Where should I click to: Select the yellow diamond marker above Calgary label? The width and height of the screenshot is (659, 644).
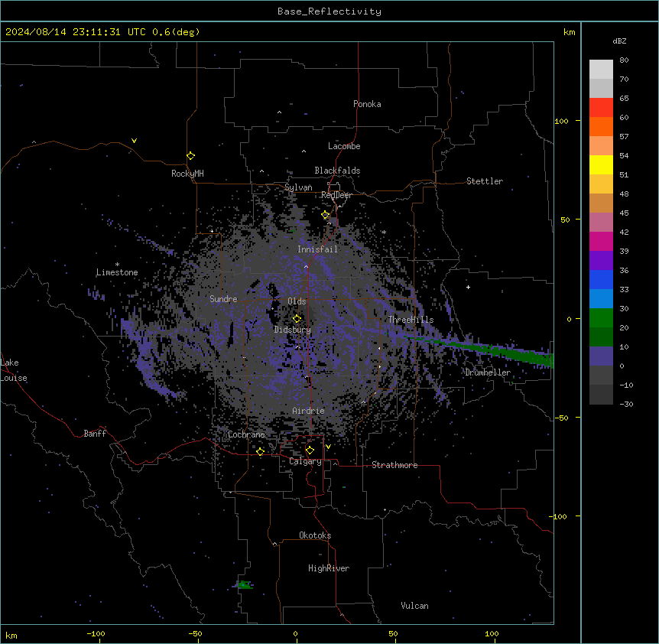point(310,450)
